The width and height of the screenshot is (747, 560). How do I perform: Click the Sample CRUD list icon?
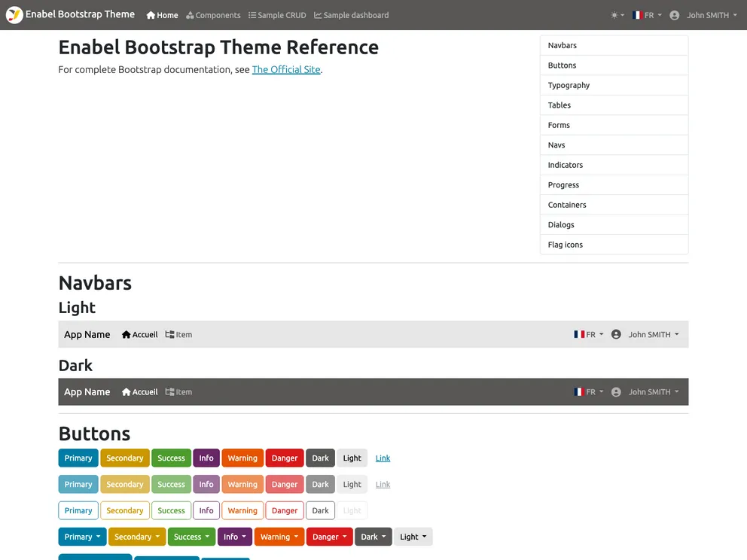point(252,15)
